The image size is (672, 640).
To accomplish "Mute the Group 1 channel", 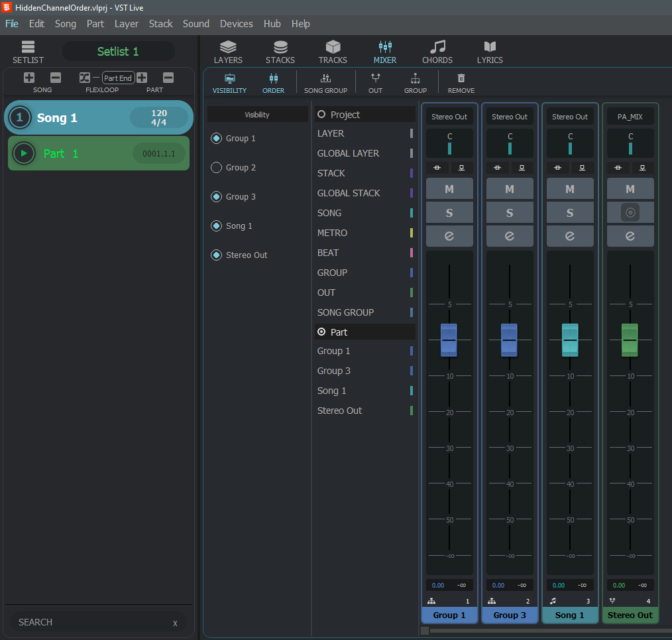I will point(449,189).
